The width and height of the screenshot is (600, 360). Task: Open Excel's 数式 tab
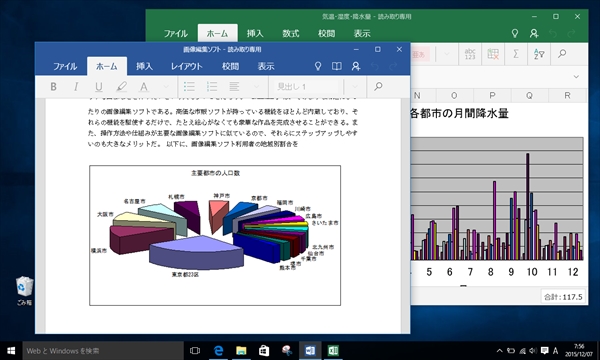290,33
